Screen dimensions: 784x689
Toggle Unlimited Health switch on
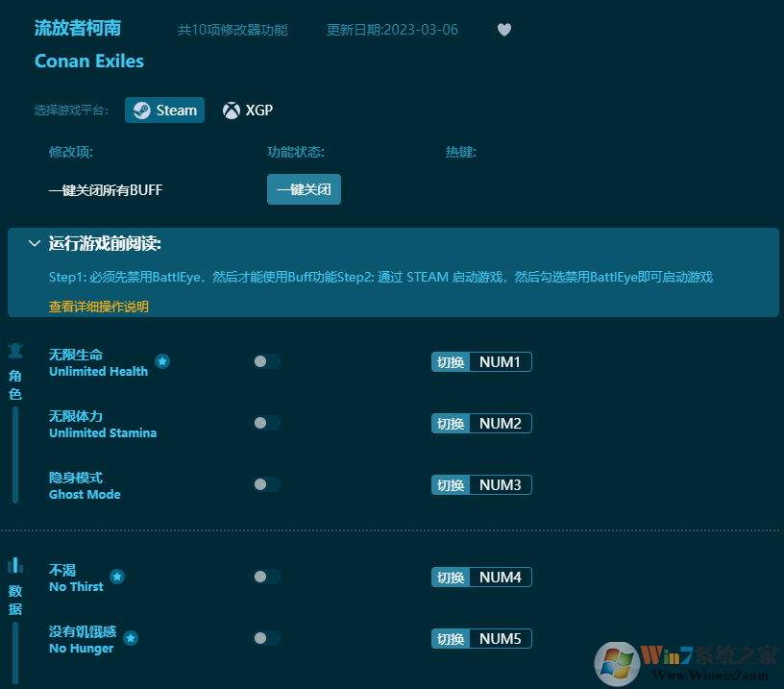coord(267,361)
